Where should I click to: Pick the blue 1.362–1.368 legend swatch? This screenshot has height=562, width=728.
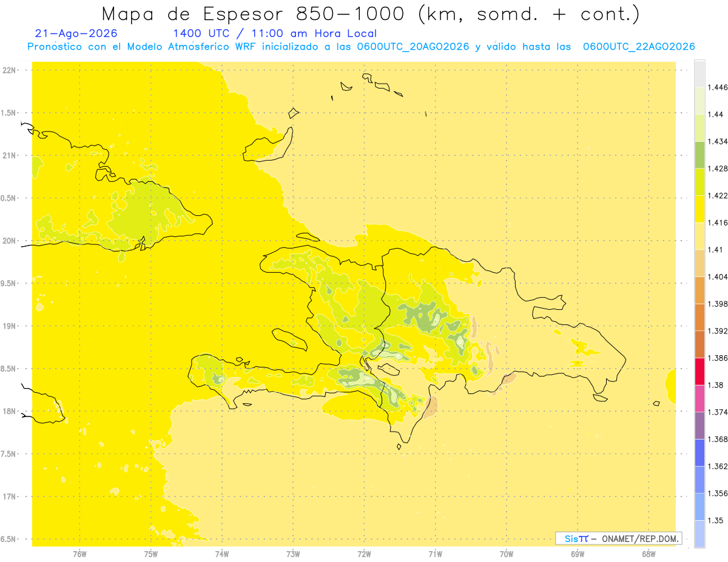699,452
